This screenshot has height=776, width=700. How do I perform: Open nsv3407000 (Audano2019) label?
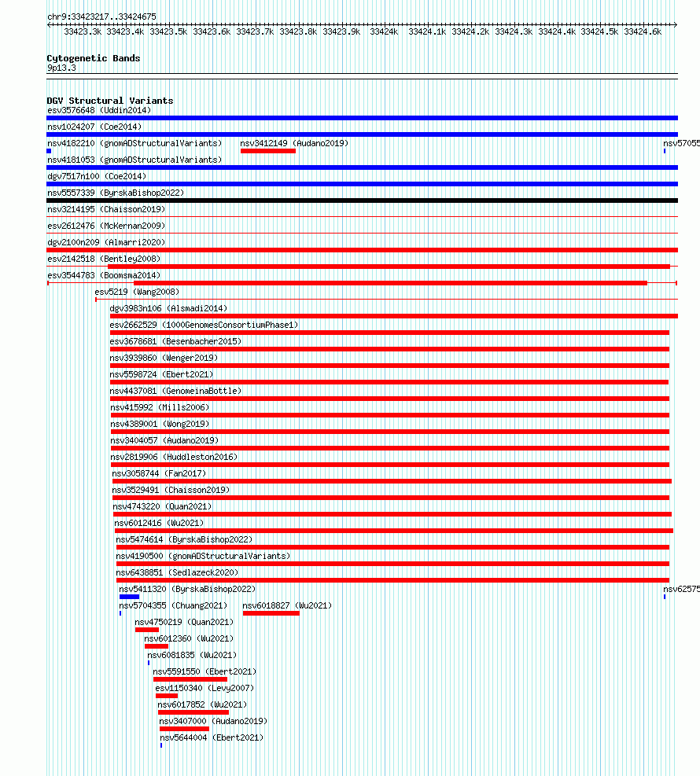coord(213,721)
